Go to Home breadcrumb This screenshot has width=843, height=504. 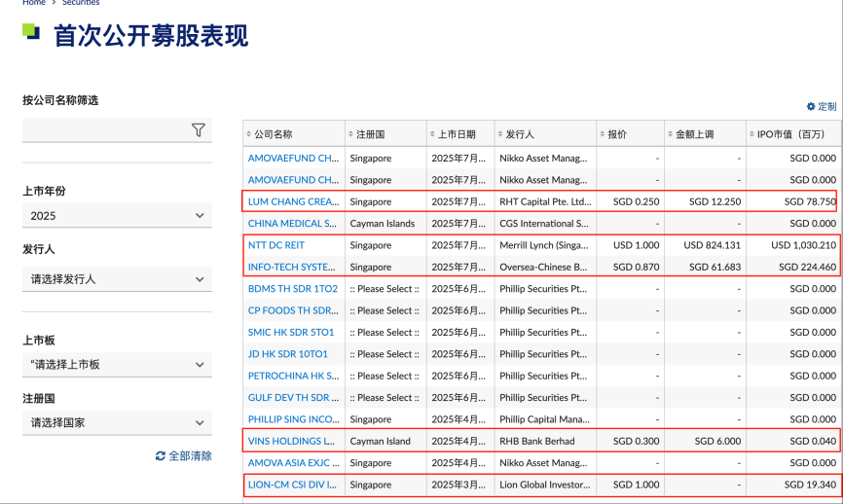pos(33,3)
